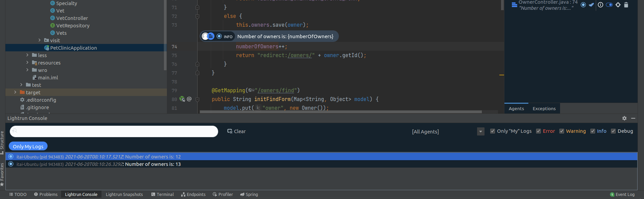
Task: Toggle the Debug log level checkbox
Action: click(613, 131)
